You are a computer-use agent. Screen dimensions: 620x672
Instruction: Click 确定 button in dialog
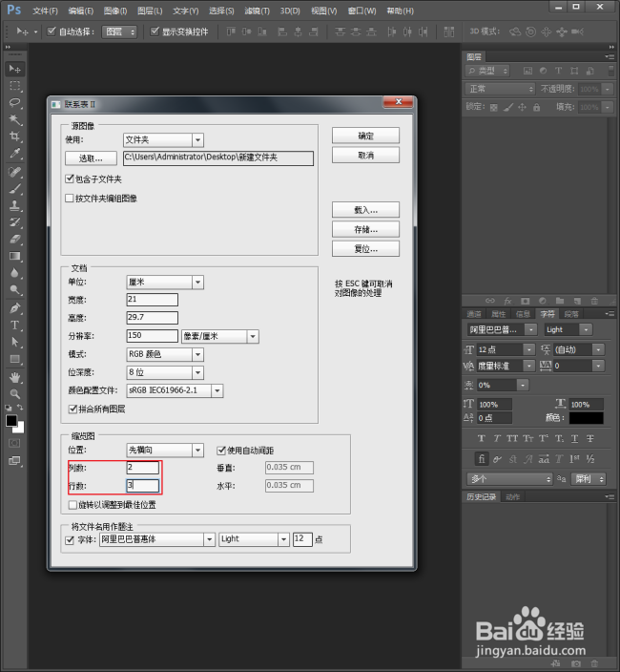click(365, 136)
